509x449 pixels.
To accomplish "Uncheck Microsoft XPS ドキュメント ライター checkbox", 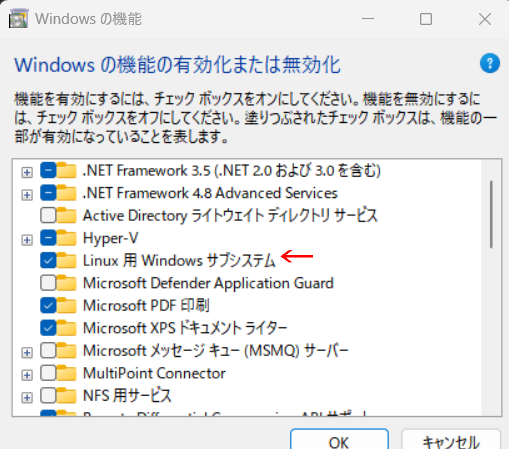I will 48,328.
